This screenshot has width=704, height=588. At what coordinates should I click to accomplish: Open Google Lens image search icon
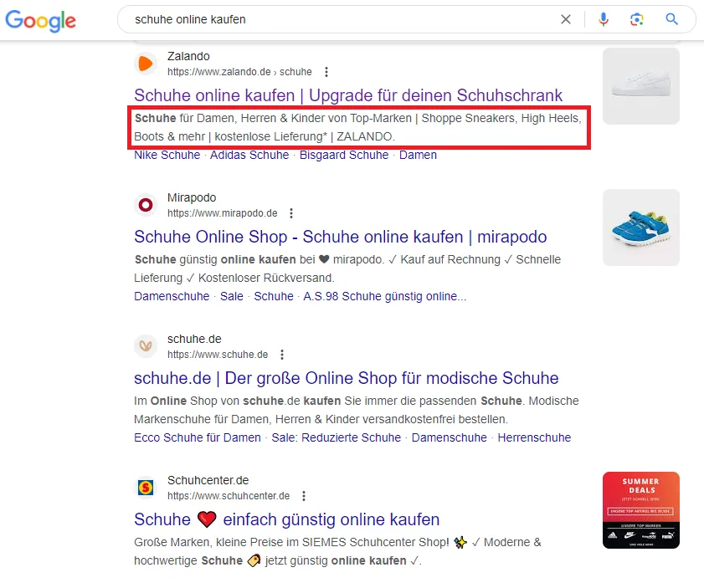pyautogui.click(x=637, y=19)
